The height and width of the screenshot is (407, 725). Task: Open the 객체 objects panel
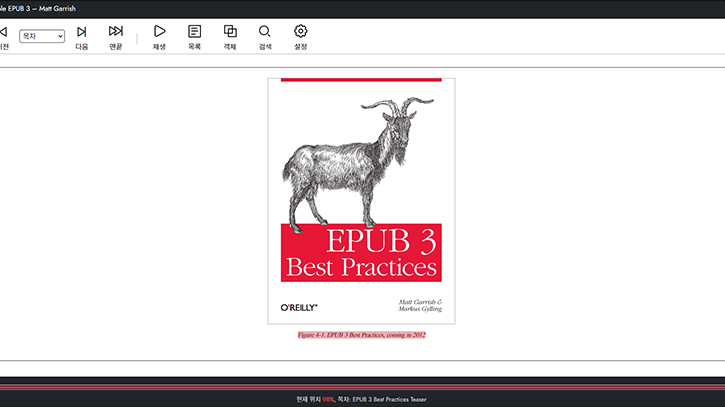[230, 37]
